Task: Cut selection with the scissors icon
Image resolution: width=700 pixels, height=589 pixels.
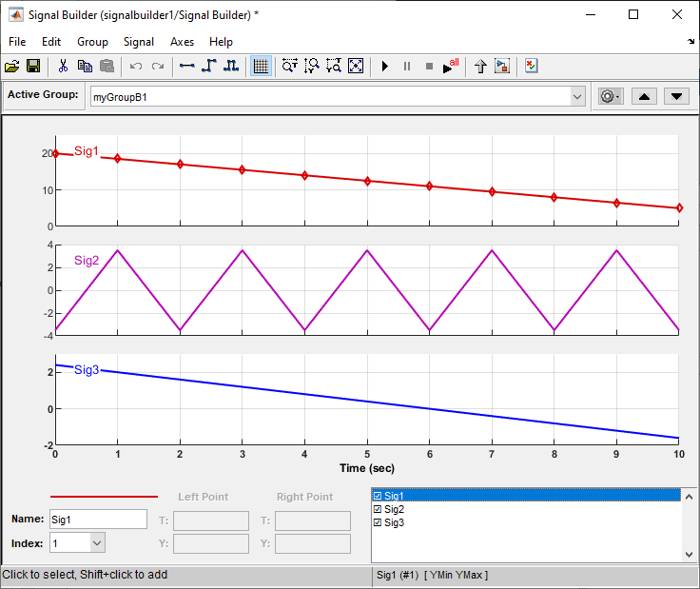Action: [x=63, y=67]
